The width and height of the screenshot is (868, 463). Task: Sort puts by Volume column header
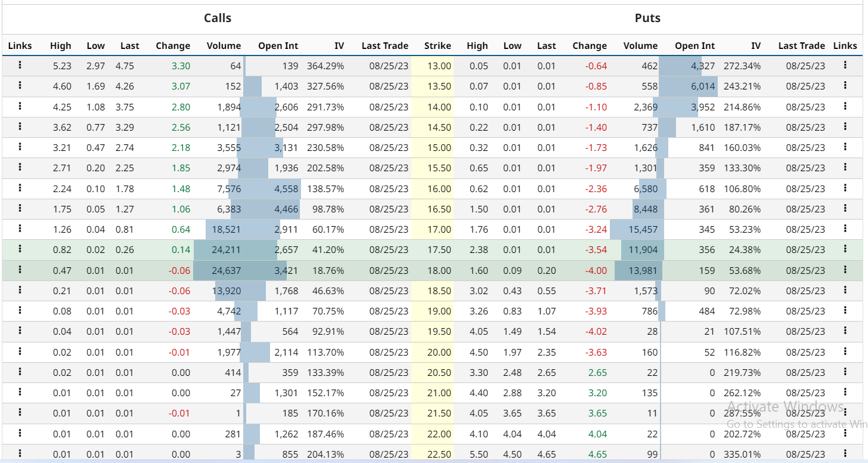pyautogui.click(x=640, y=46)
